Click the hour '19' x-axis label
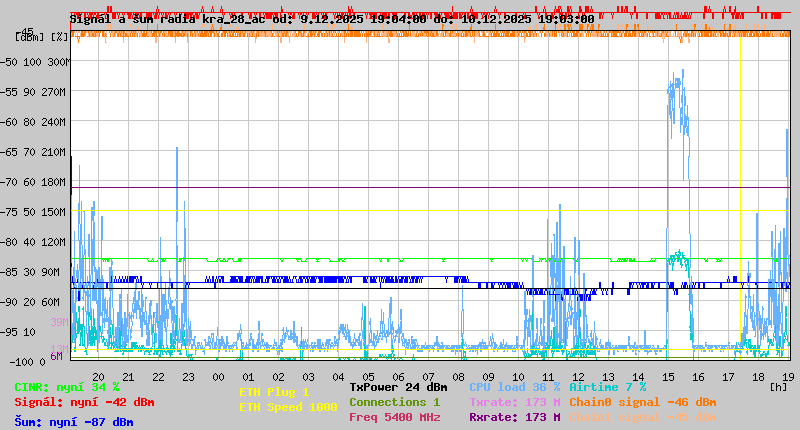800x430 pixels. click(789, 377)
